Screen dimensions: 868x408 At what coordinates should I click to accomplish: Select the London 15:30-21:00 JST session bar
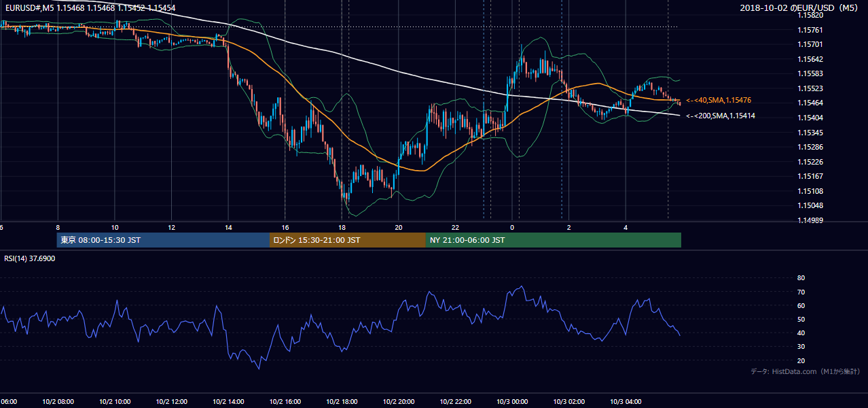coord(348,240)
